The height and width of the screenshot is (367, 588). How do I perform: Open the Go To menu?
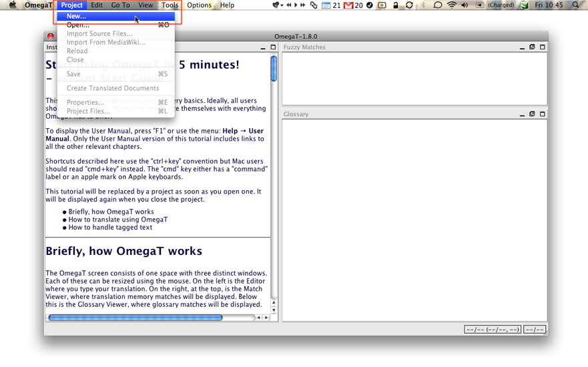[120, 5]
